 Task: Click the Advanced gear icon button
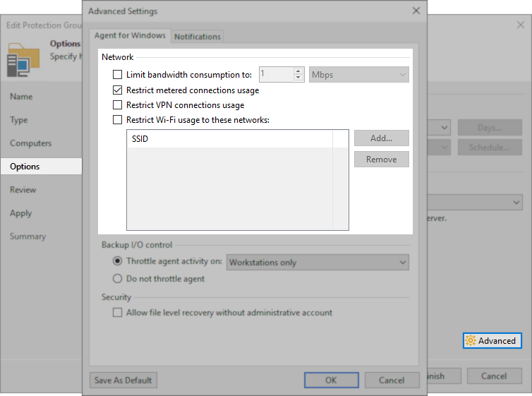492,340
